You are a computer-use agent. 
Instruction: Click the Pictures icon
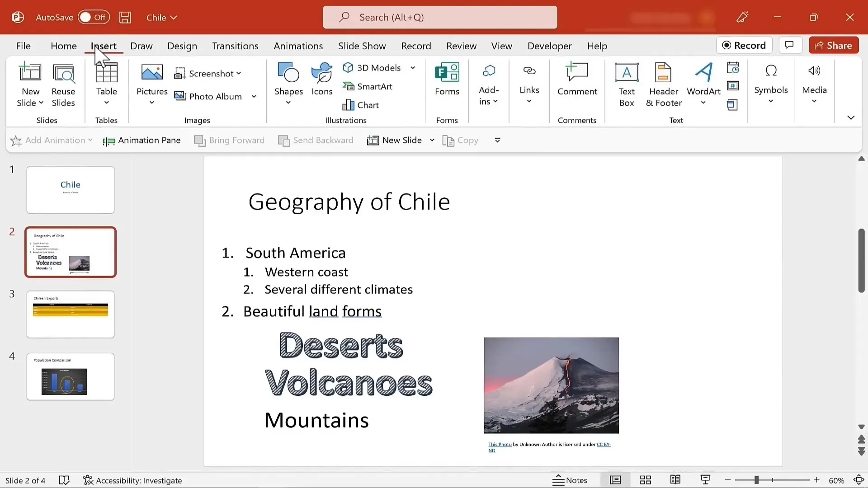152,72
